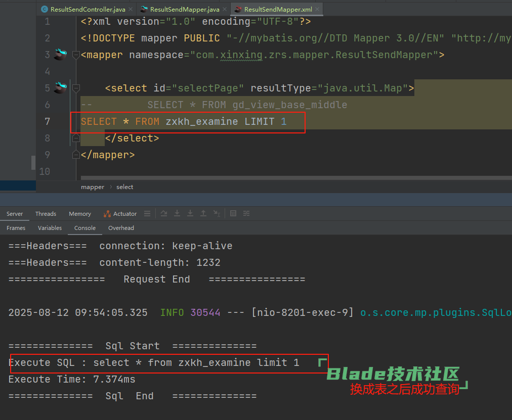Place cursor on 'zxkh_examine' in line 7

point(202,121)
